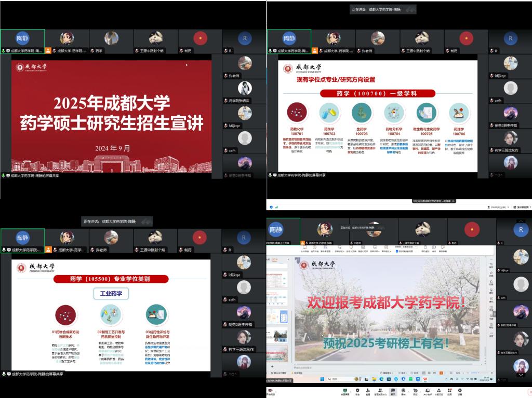This screenshot has height=398, width=532.
Task: Toggle microphone icon on the 药学 tile
Action: coord(92,51)
